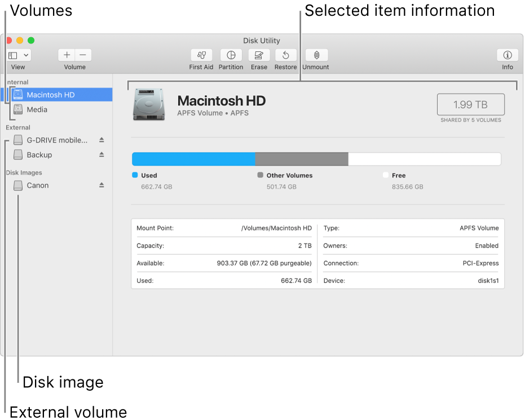
Task: Select Macintosh HD in sidebar
Action: click(56, 95)
